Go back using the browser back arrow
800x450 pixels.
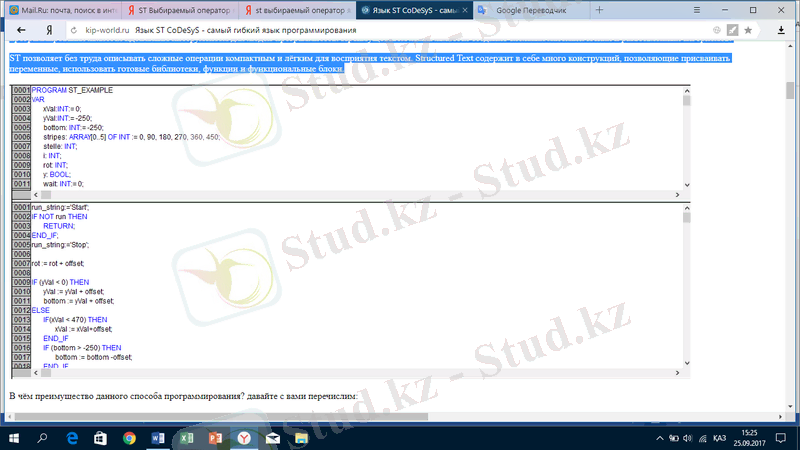point(21,30)
